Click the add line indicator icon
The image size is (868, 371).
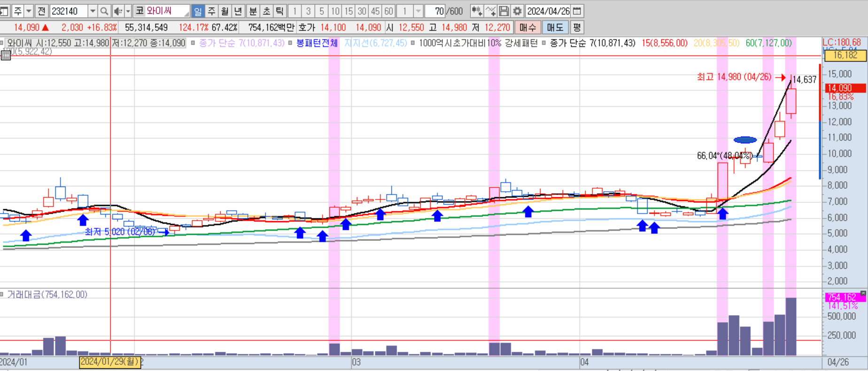(490, 11)
